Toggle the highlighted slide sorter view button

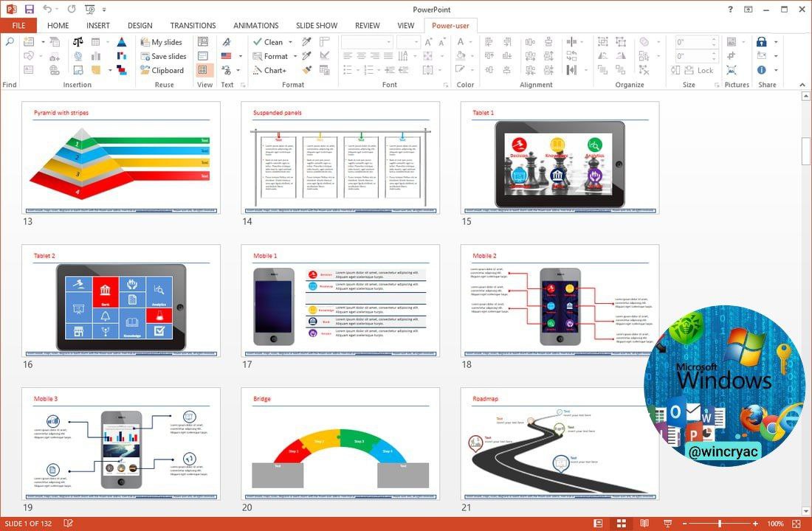click(204, 70)
